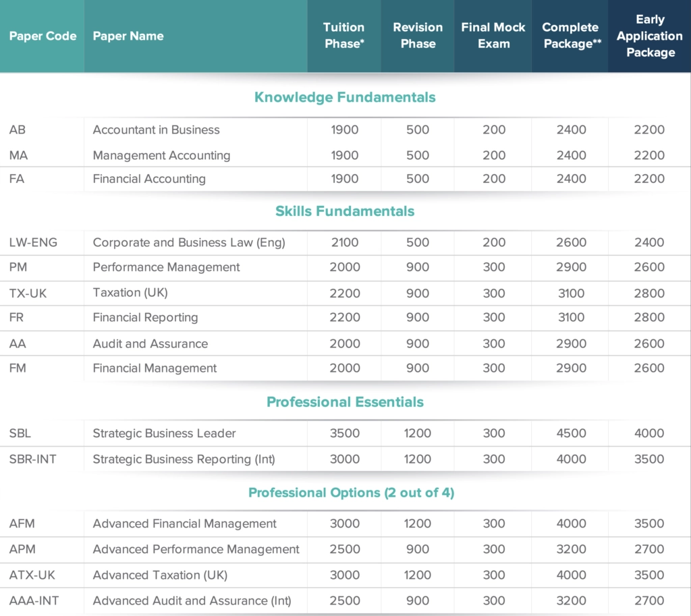Select the Knowledge Fundamentals section heading
Viewport: 691px width, 616px height.
coord(345,97)
